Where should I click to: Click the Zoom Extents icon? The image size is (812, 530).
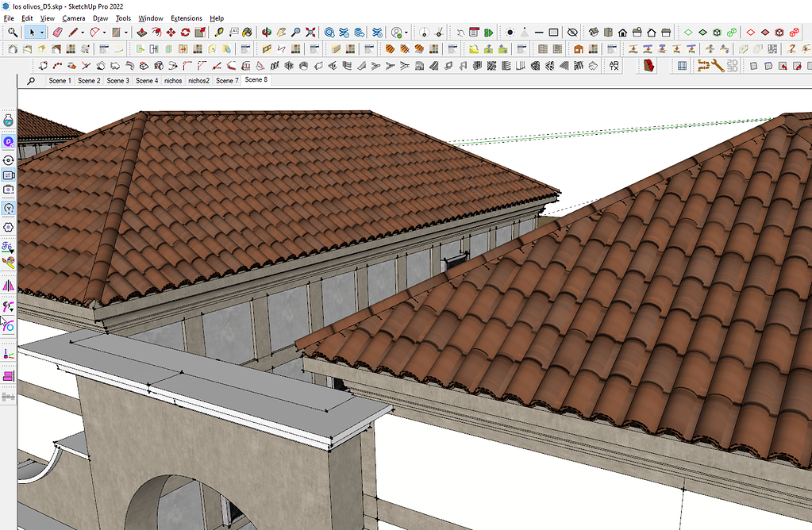point(311,33)
